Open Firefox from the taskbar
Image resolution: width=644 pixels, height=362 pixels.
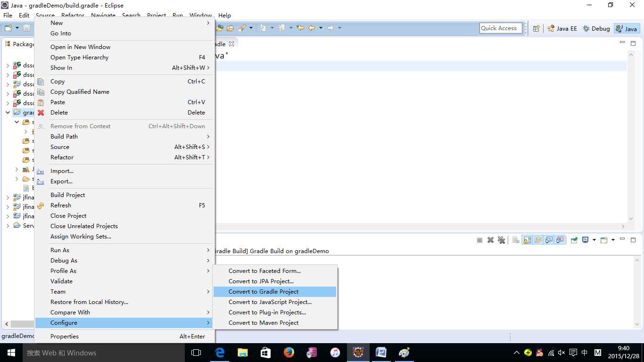tap(289, 353)
